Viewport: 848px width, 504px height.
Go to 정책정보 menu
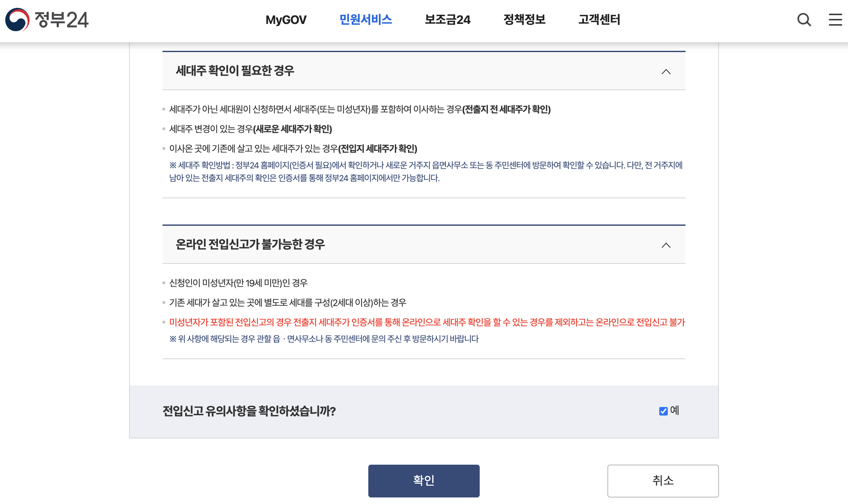[x=524, y=19]
